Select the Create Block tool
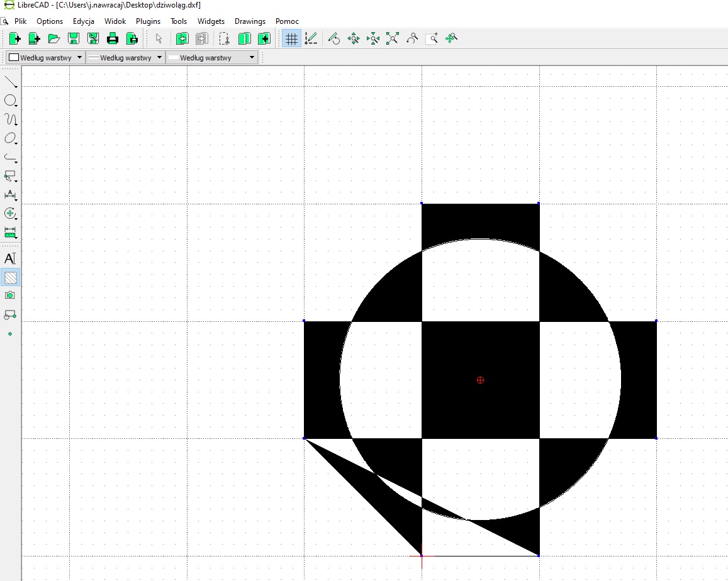This screenshot has width=728, height=581. [10, 314]
